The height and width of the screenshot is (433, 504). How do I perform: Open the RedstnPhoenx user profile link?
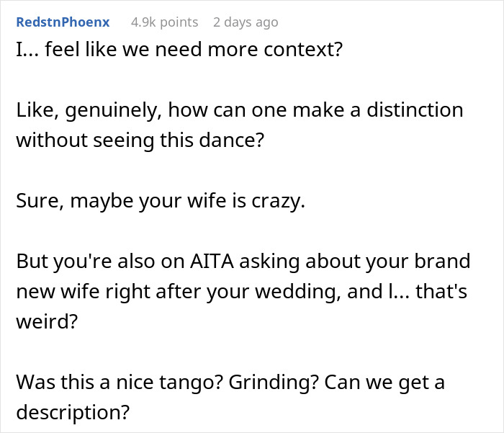[x=63, y=22]
